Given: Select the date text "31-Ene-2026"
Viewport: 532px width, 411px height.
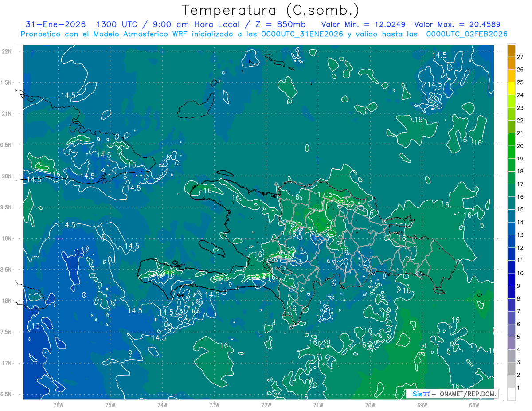Looking at the screenshot, I should 56,24.
